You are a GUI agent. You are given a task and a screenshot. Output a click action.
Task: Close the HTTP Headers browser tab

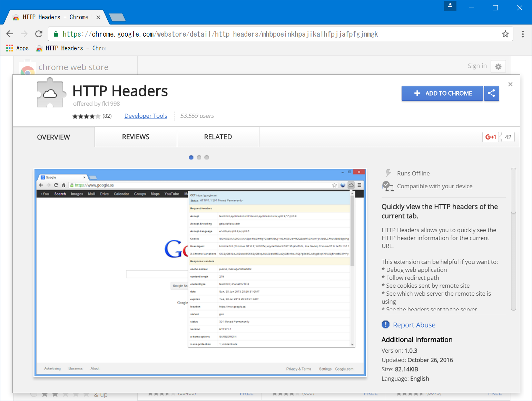pyautogui.click(x=98, y=17)
